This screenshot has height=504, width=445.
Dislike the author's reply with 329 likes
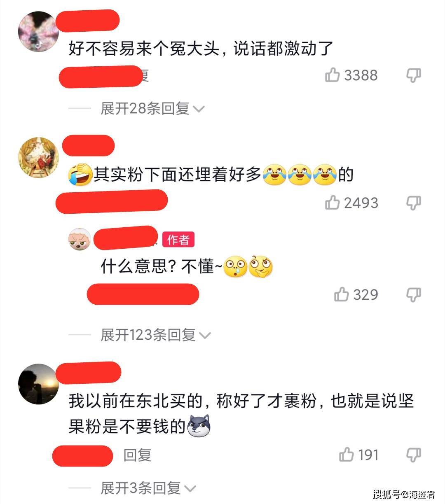tap(413, 295)
